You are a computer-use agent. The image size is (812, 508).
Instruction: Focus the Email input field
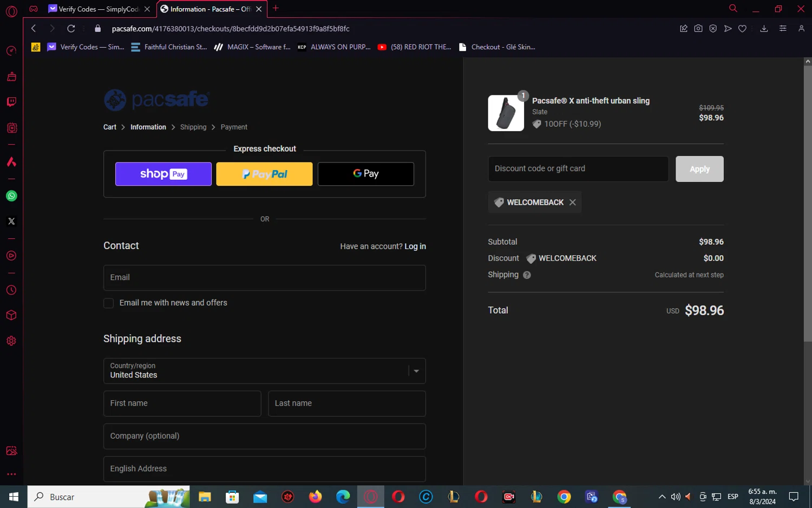click(265, 278)
